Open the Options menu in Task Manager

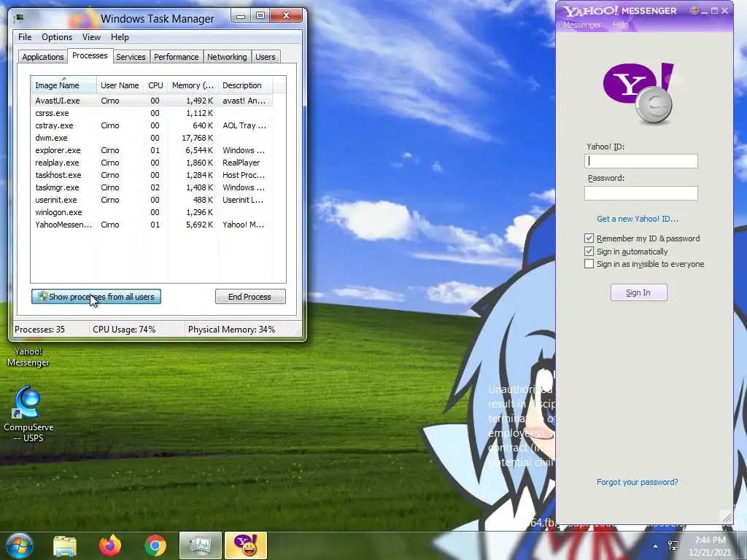tap(57, 37)
